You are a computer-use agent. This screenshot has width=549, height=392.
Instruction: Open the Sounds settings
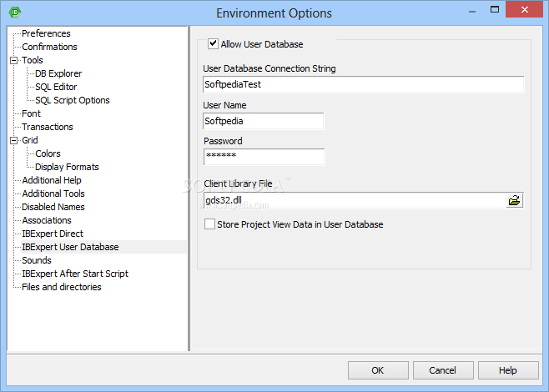click(37, 260)
